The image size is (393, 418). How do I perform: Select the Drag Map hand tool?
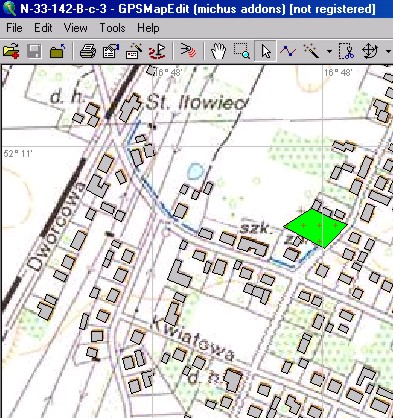(x=218, y=51)
